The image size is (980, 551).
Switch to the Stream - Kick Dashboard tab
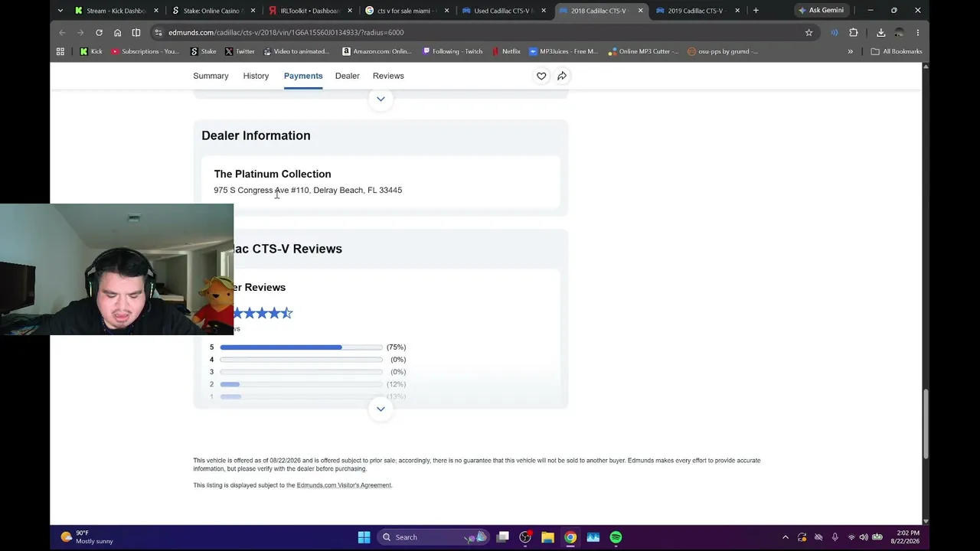click(117, 11)
